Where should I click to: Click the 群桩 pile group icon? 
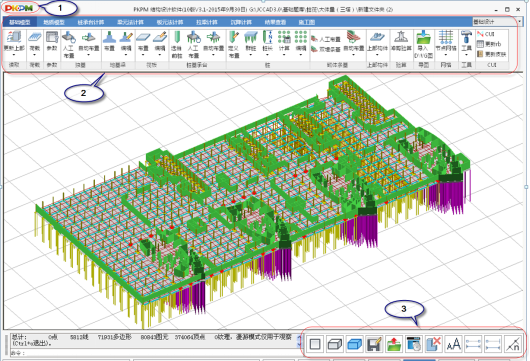pos(251,37)
